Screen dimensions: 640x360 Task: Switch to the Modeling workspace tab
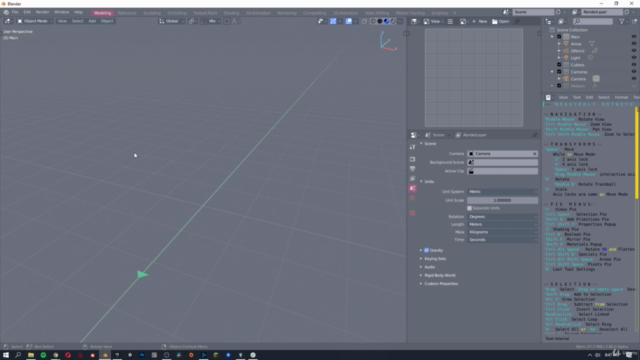pos(102,13)
